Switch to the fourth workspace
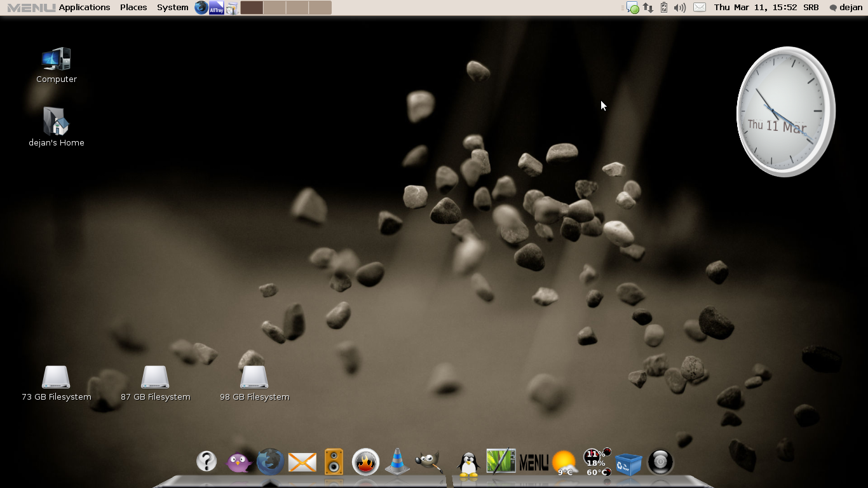The height and width of the screenshot is (488, 868). tap(320, 8)
